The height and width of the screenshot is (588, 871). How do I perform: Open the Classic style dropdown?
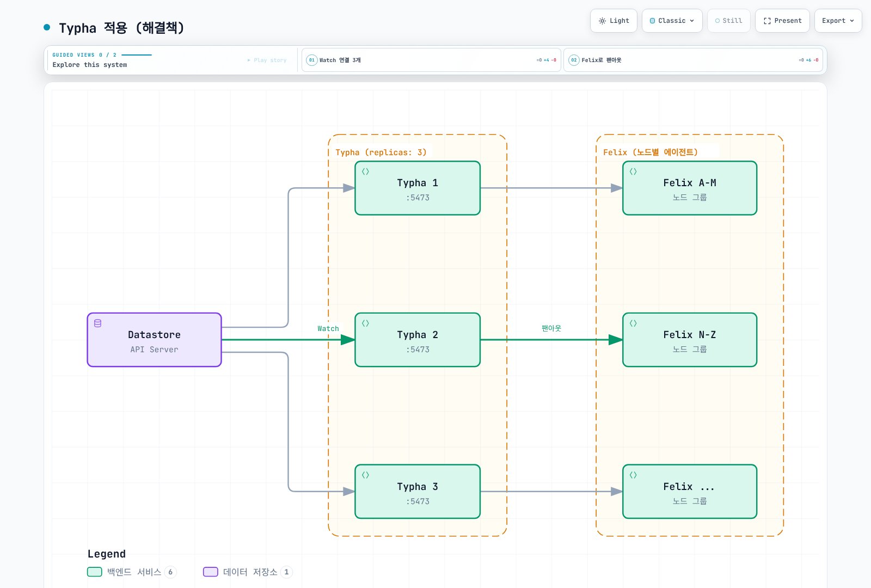pyautogui.click(x=672, y=21)
